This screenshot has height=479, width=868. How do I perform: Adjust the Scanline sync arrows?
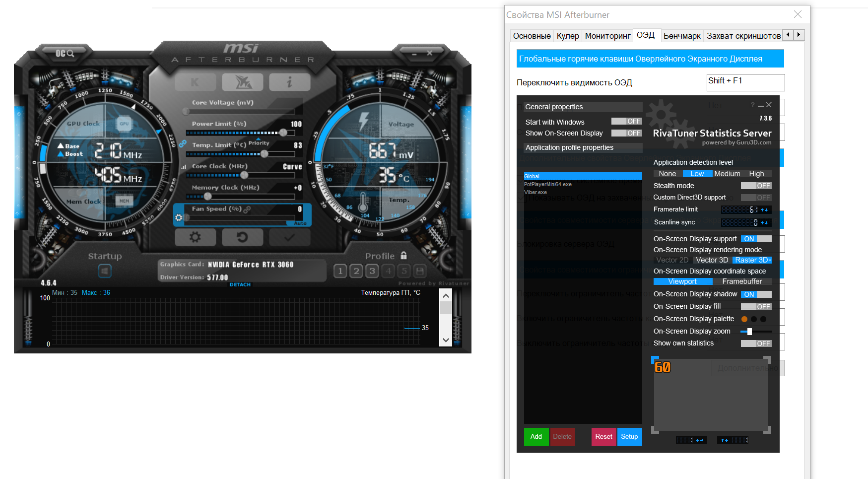point(764,223)
